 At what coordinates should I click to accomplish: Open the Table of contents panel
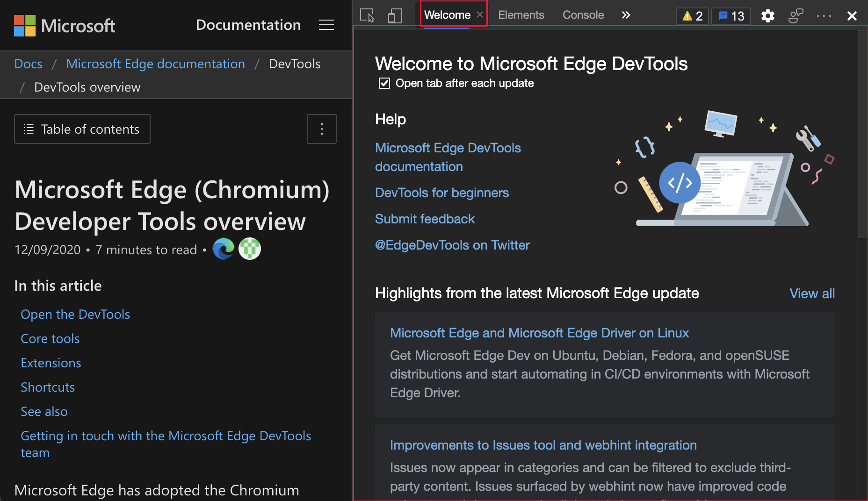coord(82,129)
